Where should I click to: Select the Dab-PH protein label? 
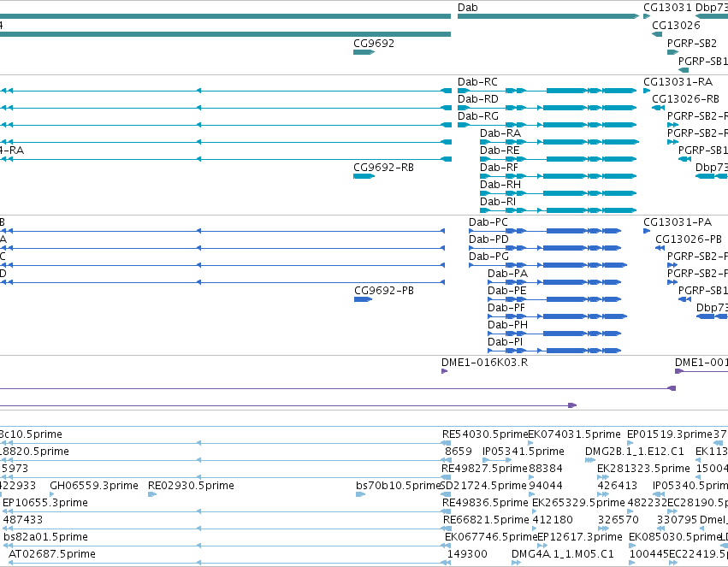click(x=507, y=325)
